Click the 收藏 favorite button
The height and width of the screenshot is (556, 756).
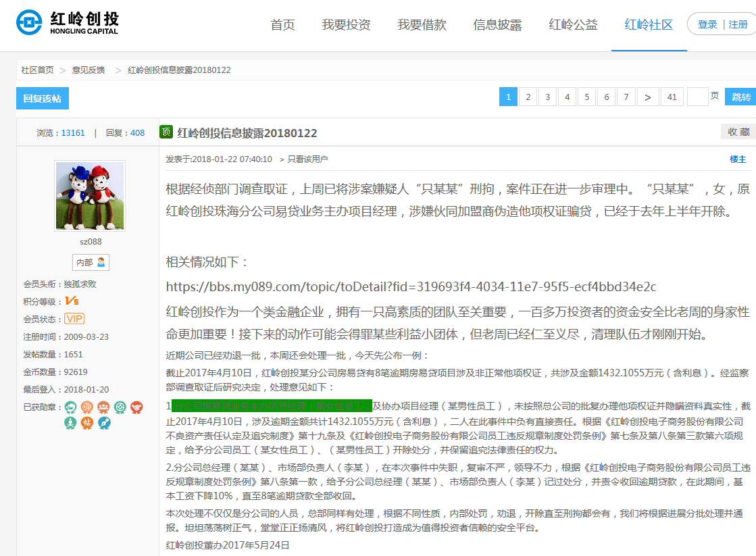pyautogui.click(x=738, y=132)
